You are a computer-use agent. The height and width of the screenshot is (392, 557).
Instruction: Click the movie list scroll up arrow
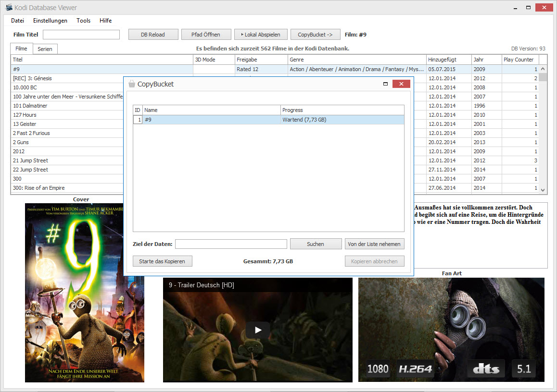pyautogui.click(x=543, y=69)
